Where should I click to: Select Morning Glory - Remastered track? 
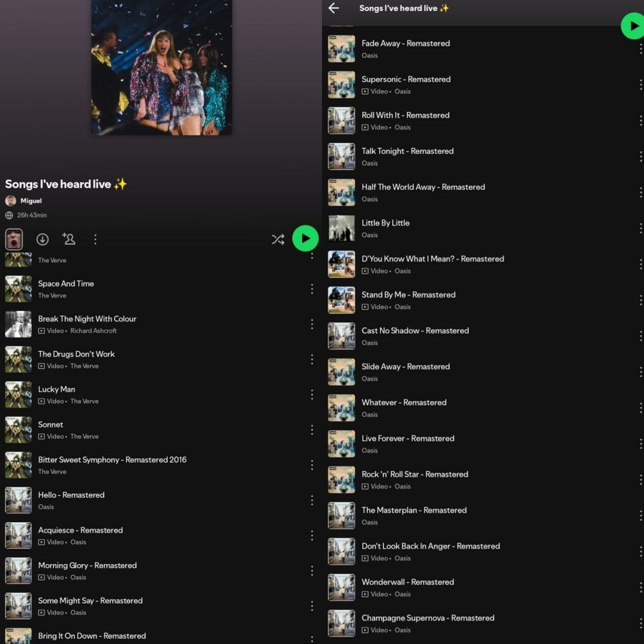click(160, 571)
